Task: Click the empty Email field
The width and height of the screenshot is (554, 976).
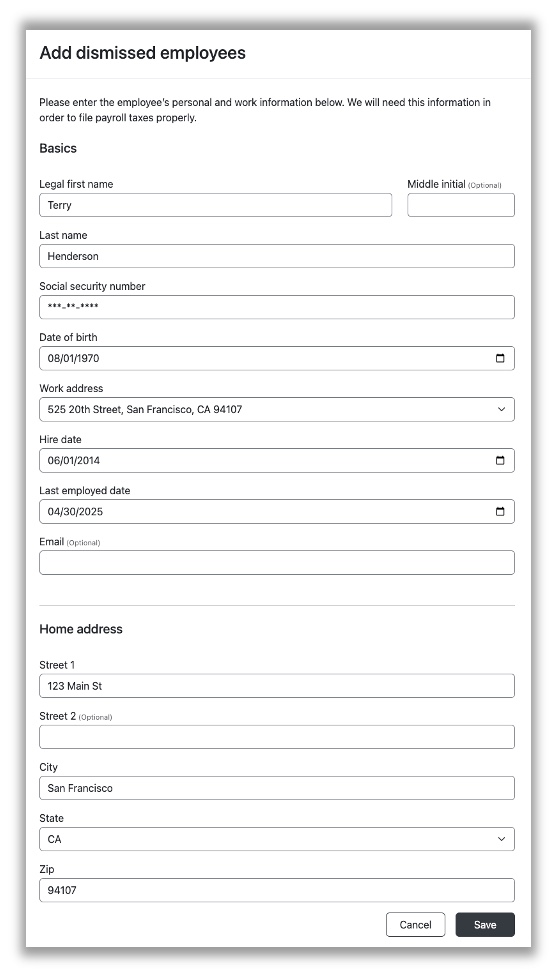Action: click(x=277, y=563)
